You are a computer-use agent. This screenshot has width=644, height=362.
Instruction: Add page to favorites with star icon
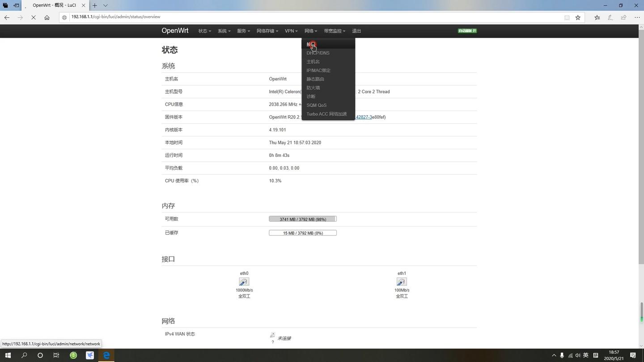click(578, 17)
